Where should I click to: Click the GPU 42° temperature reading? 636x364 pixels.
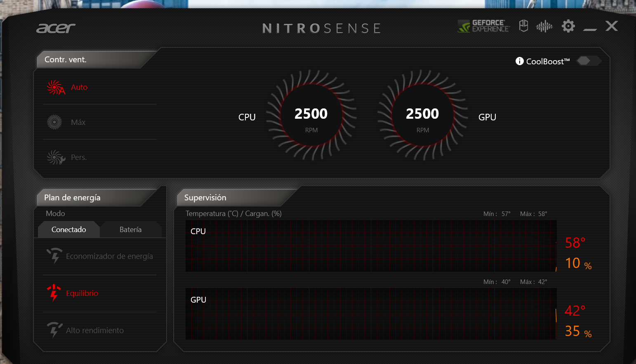tap(575, 311)
